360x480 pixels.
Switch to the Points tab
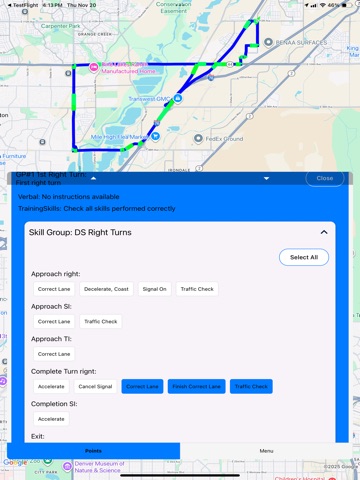click(x=93, y=451)
